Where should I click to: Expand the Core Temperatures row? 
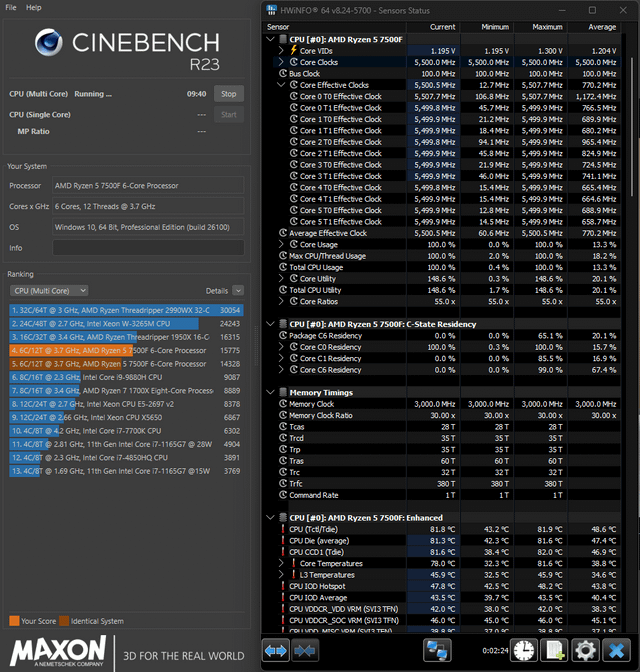click(281, 563)
